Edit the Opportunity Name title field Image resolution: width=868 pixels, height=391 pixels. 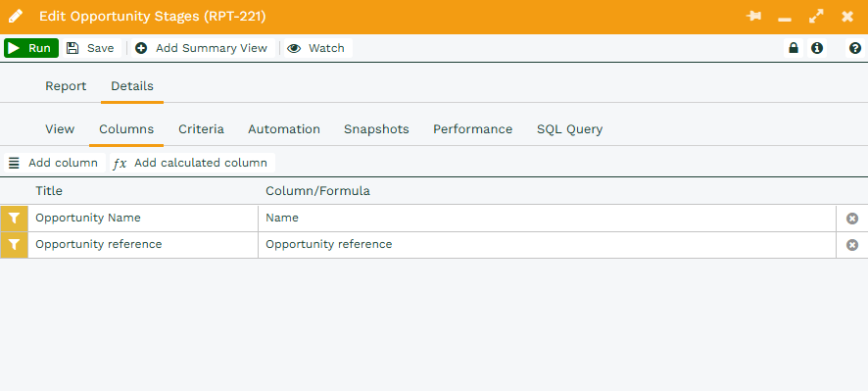coord(143,219)
